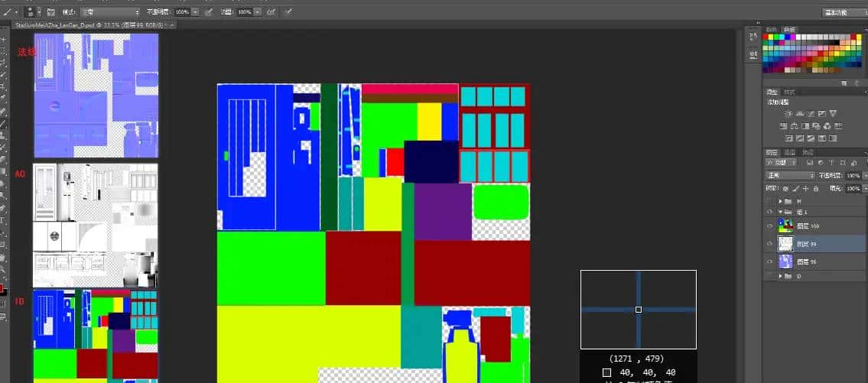Collapse the Group 1 folder
The width and height of the screenshot is (868, 383).
780,212
